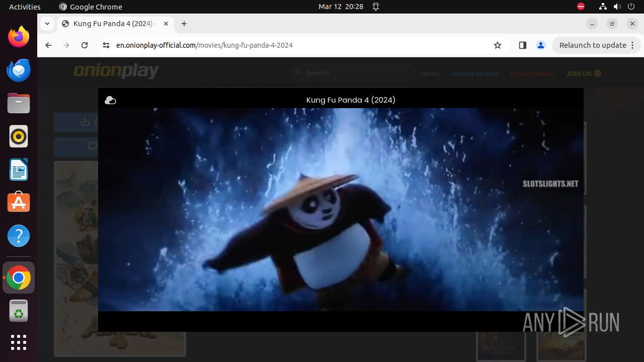Open volume control in system tray

[617, 7]
